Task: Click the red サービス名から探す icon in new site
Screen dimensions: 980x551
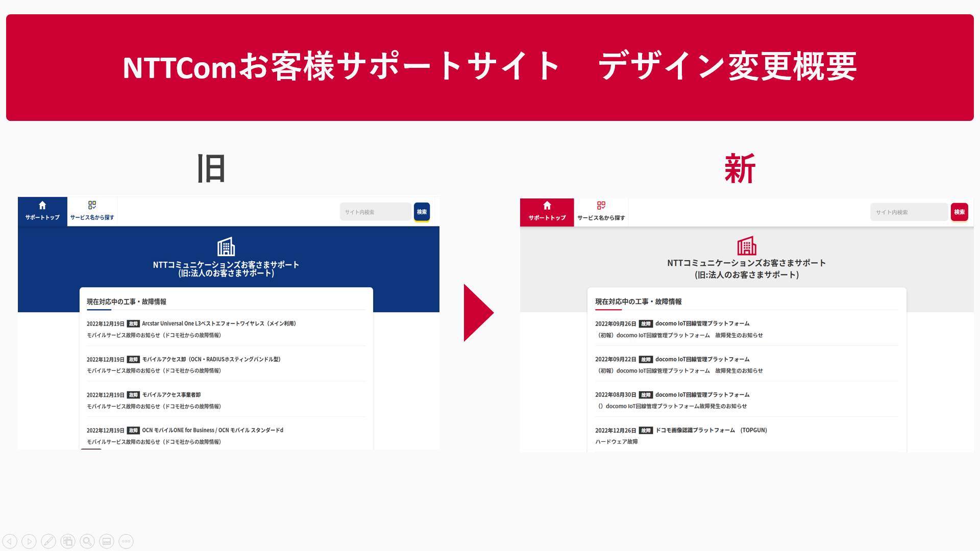Action: [601, 205]
